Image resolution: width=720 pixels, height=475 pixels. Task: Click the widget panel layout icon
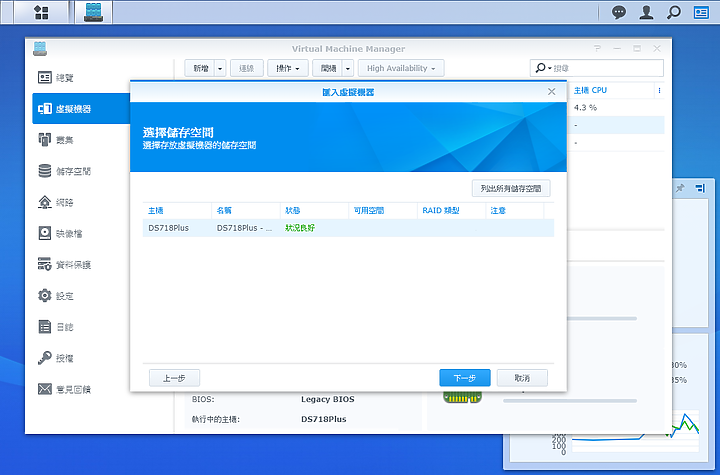click(x=699, y=188)
